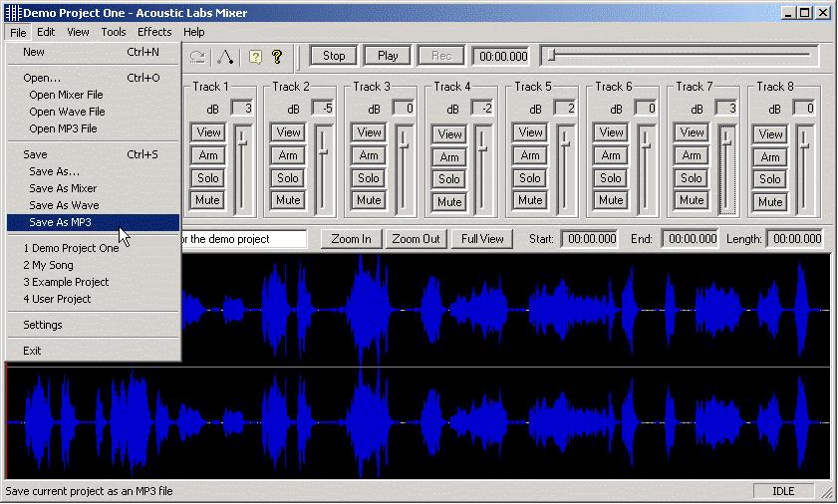Click the transport time display 00:00.000
Image resolution: width=838 pixels, height=504 pixels.
coord(503,56)
